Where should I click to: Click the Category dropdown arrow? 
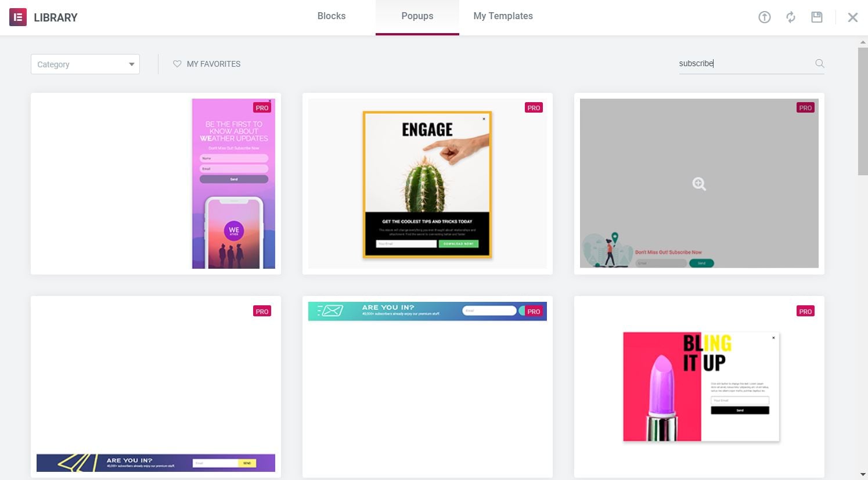click(131, 64)
